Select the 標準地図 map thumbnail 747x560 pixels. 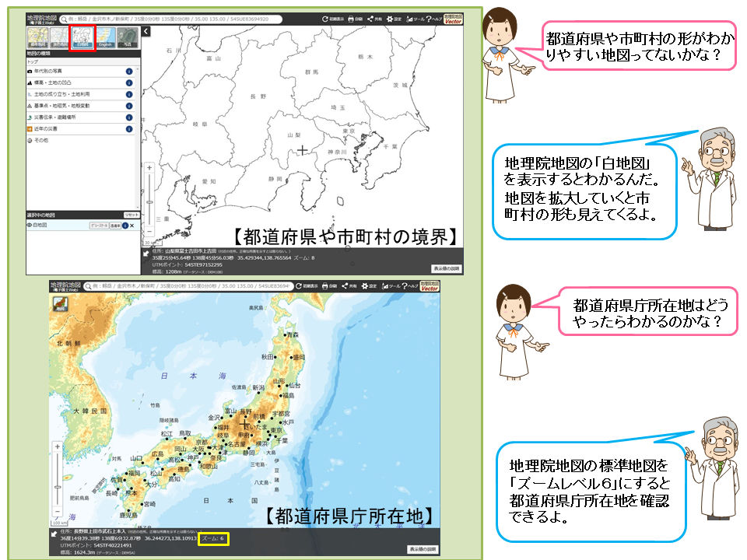point(37,37)
